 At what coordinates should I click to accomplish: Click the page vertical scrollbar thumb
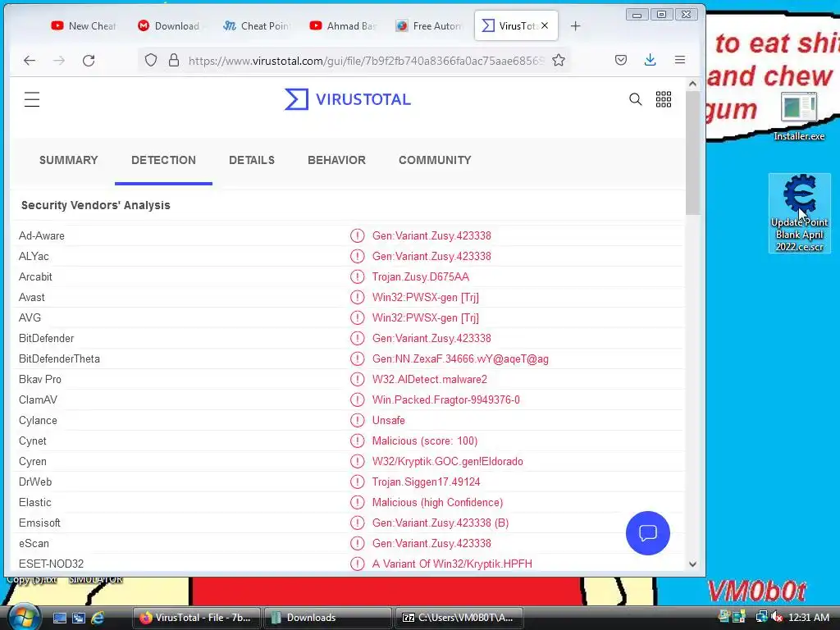(692, 153)
